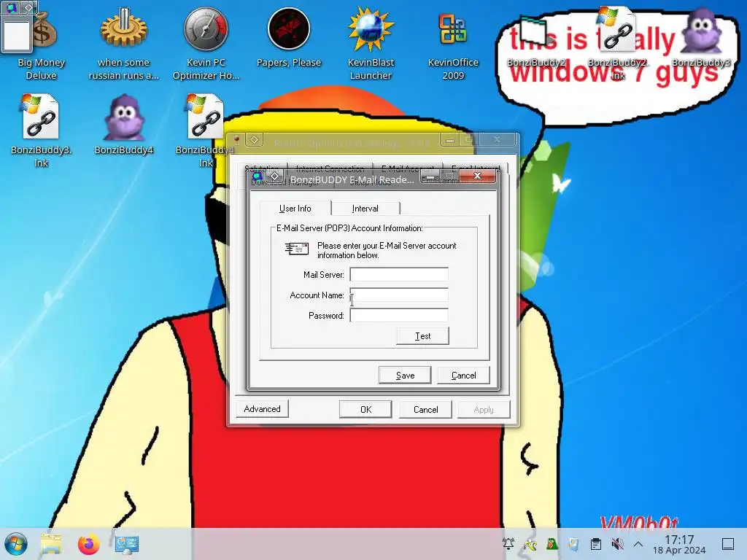Switch to the User Info tab
747x560 pixels.
coord(295,209)
